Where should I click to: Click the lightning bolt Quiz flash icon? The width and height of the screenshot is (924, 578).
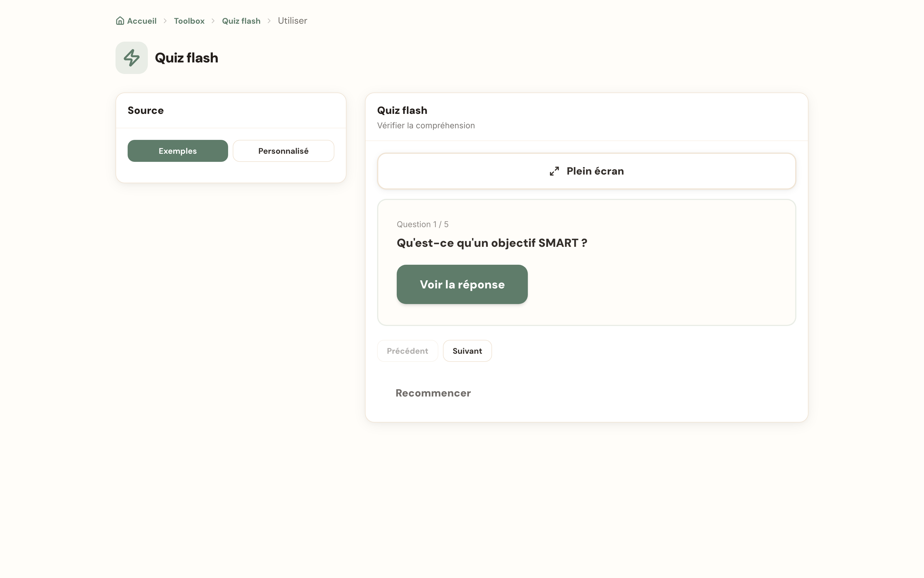coord(132,58)
